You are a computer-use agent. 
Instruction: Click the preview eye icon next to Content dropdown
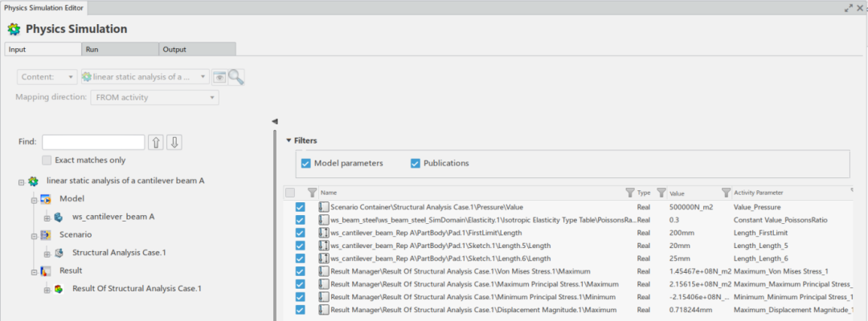[x=219, y=77]
